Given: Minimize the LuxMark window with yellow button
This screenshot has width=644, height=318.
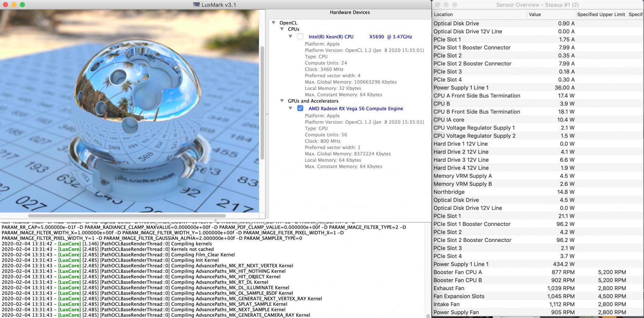Looking at the screenshot, I should click(x=14, y=5).
